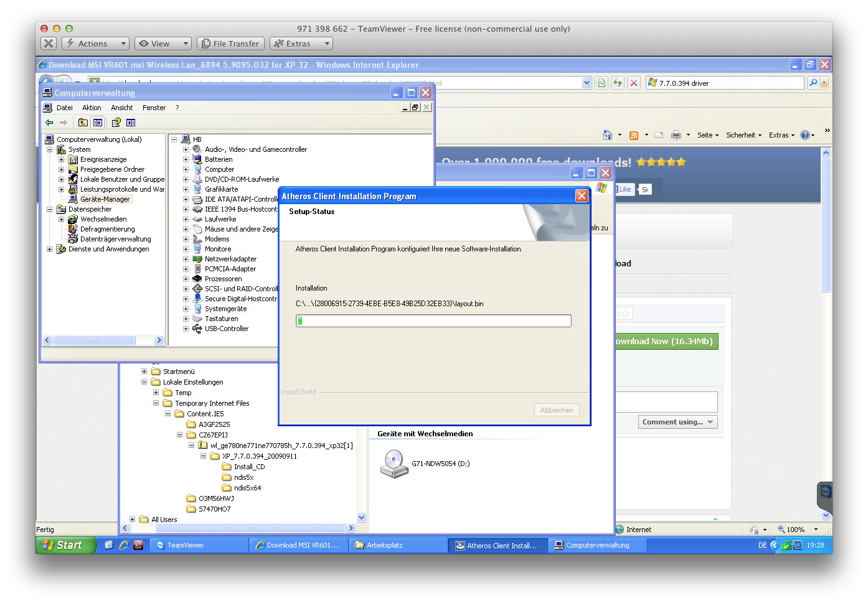The height and width of the screenshot is (603, 868).
Task: Open the TeamViewer Extras dropdown
Action: click(301, 44)
